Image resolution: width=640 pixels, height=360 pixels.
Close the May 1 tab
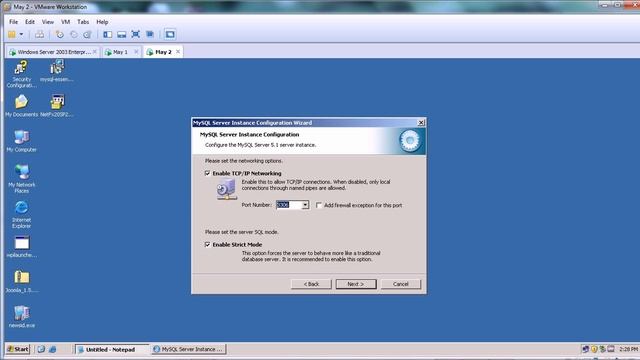(136, 52)
